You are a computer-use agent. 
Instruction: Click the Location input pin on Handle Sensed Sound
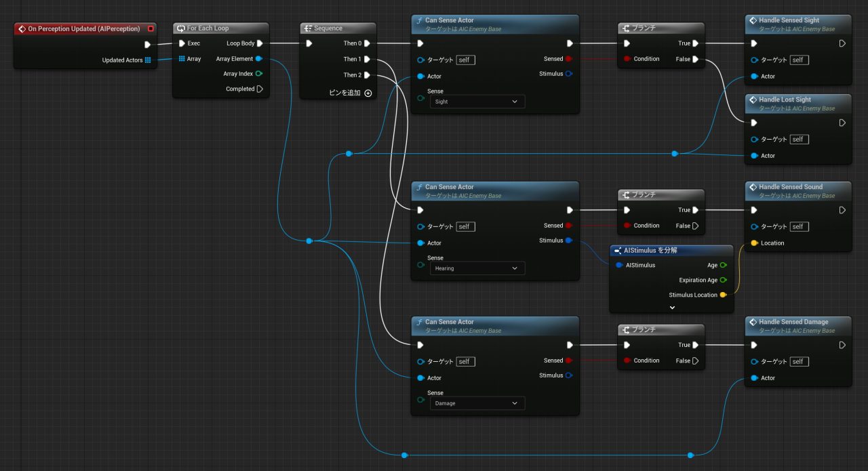pos(754,243)
